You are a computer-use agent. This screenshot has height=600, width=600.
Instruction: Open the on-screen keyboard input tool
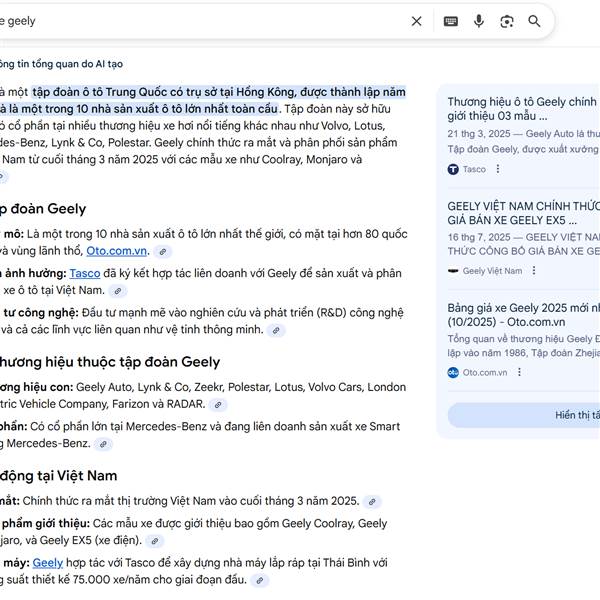pyautogui.click(x=451, y=21)
